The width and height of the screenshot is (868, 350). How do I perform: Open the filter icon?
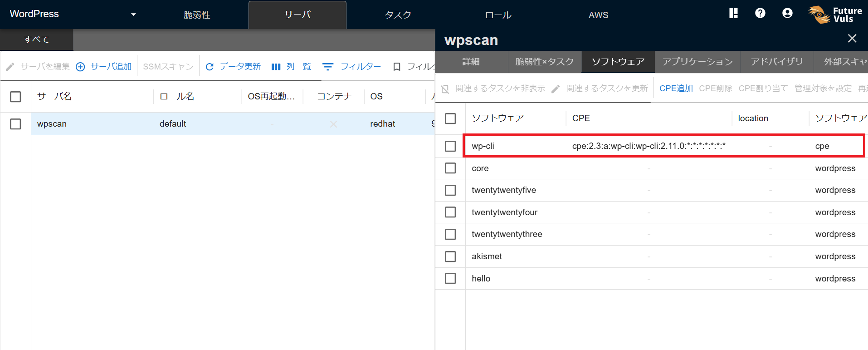coord(328,67)
